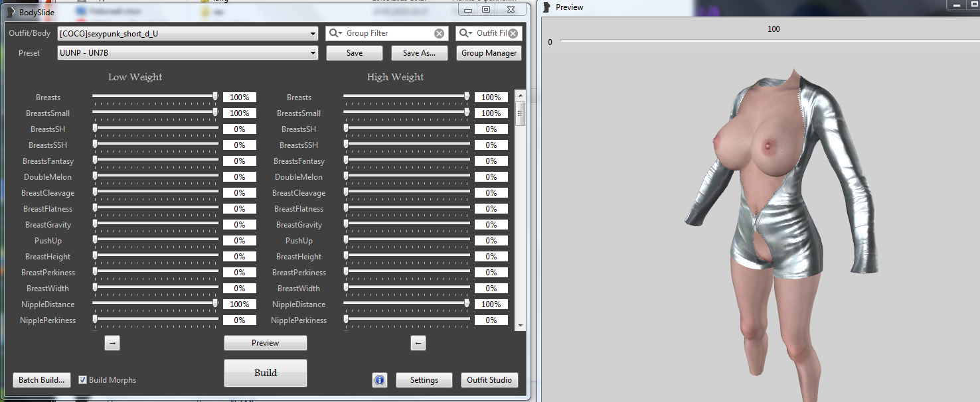Expand the Preset dropdown list
The width and height of the screenshot is (980, 402).
coord(313,53)
